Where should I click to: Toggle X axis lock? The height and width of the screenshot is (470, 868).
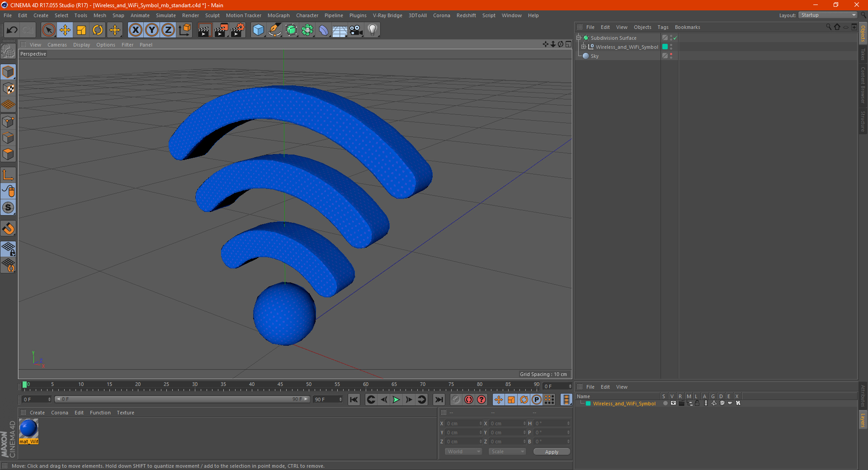click(x=135, y=30)
